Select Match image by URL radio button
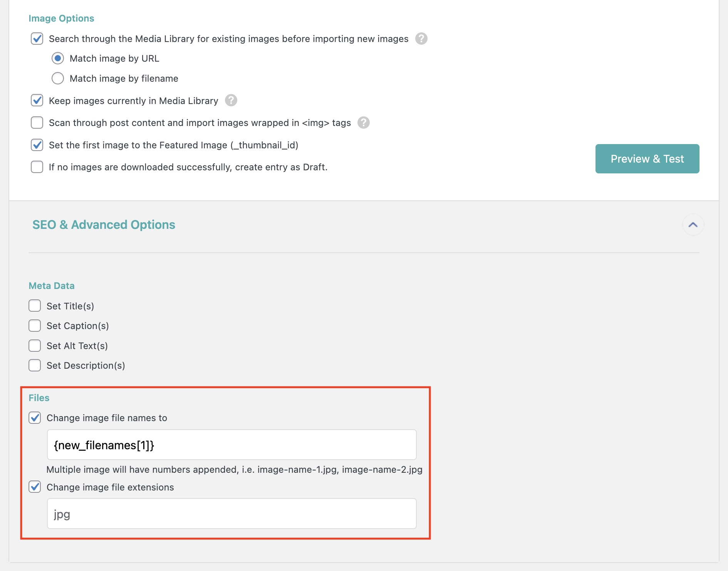This screenshot has height=571, width=728. click(x=58, y=59)
